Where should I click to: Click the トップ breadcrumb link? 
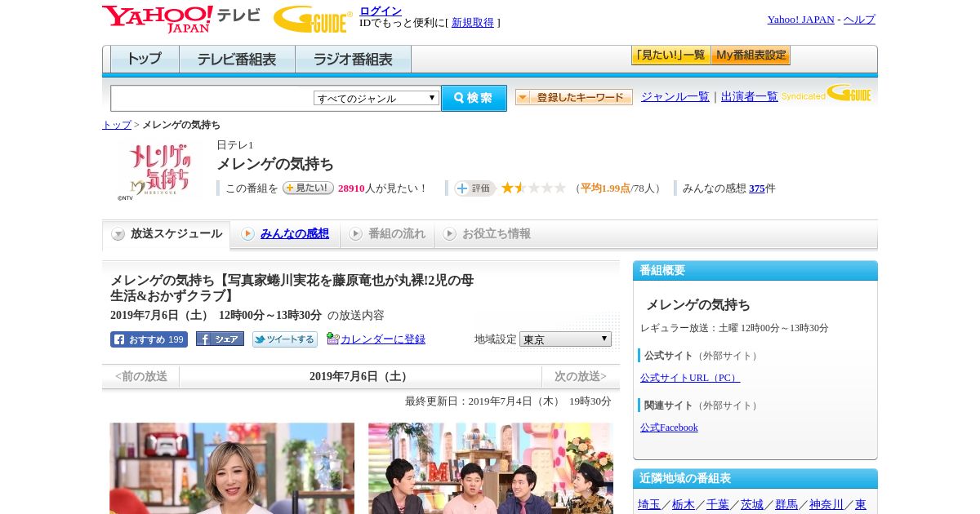117,125
